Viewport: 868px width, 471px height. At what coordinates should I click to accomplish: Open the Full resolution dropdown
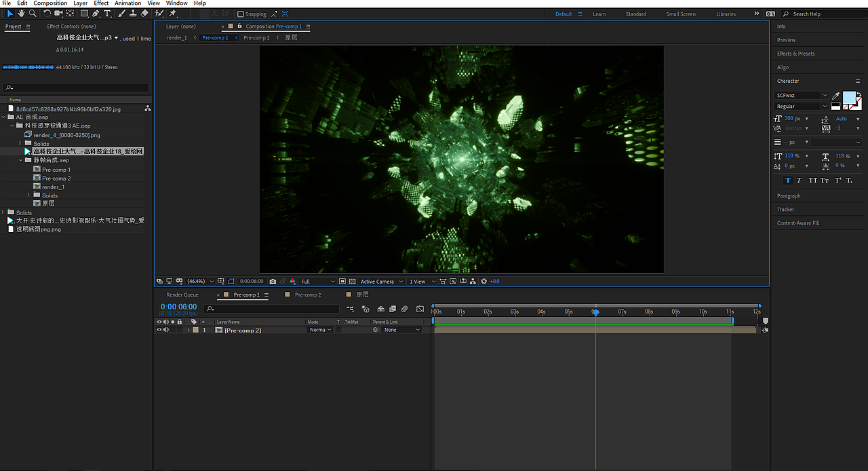point(317,281)
